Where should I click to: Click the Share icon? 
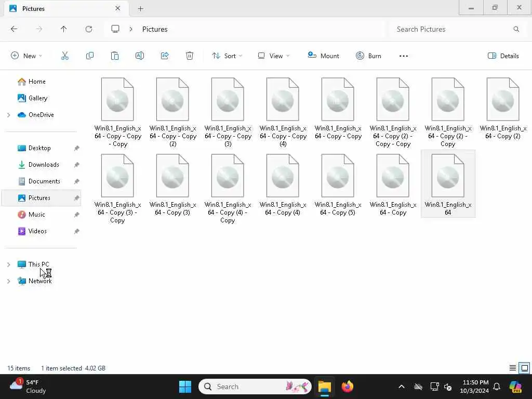coord(165,56)
